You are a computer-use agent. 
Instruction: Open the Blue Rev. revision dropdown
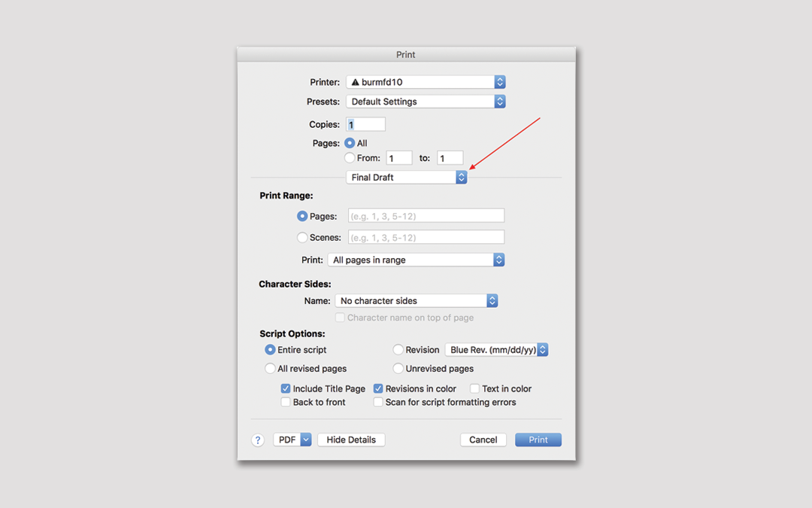(x=496, y=349)
